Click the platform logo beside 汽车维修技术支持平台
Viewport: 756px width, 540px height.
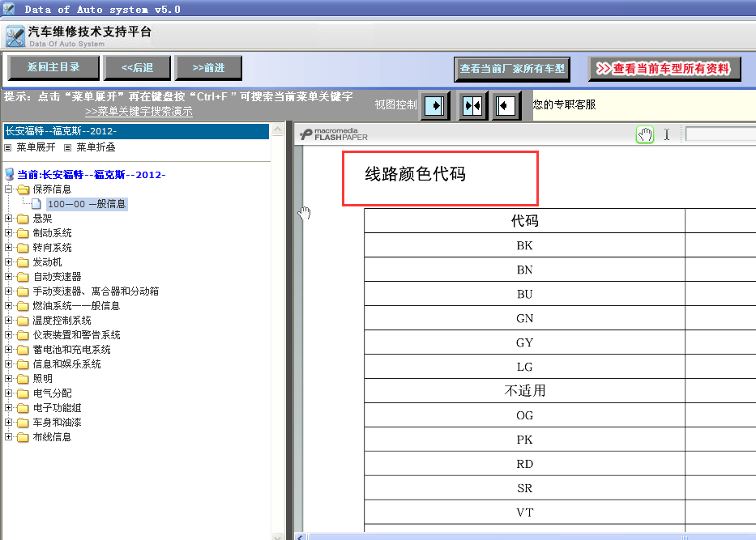(x=15, y=36)
